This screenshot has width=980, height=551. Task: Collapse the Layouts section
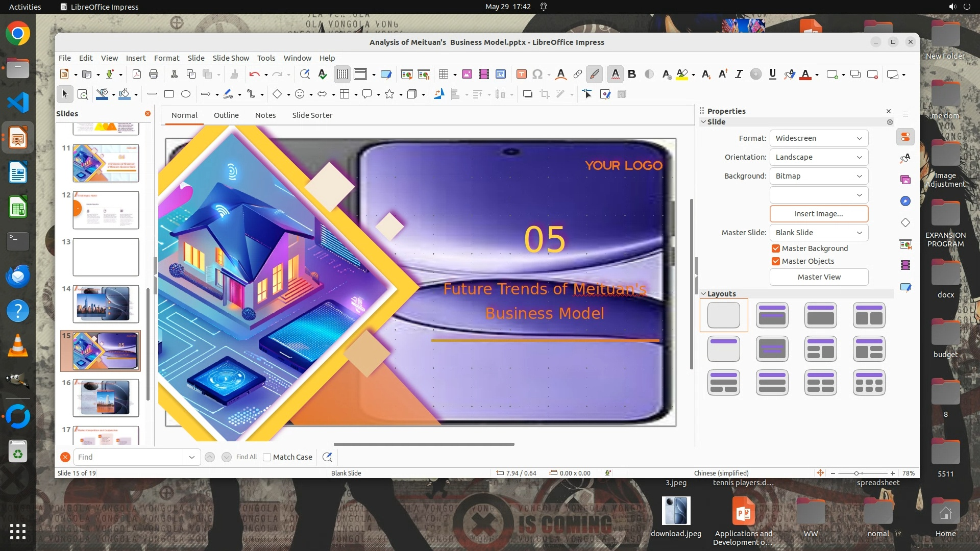(x=703, y=294)
